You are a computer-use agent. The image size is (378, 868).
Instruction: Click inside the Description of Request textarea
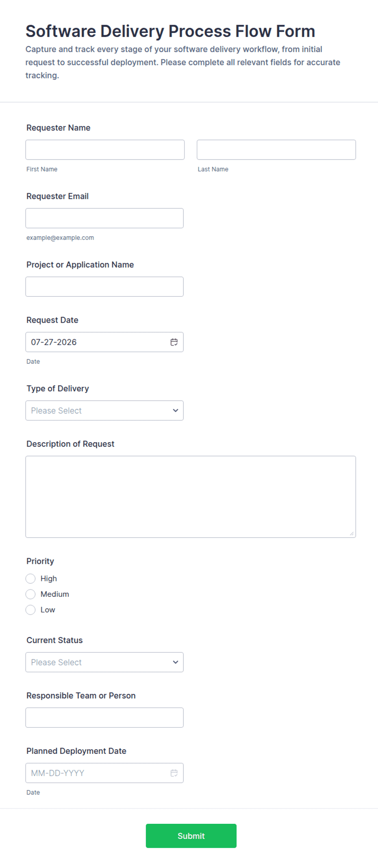coord(191,497)
